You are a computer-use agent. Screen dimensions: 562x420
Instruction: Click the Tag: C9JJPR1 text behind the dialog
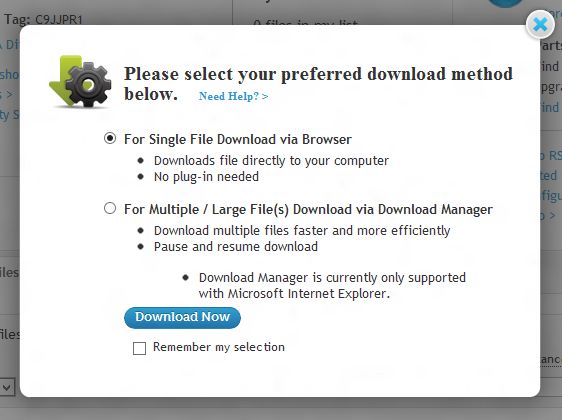pyautogui.click(x=43, y=19)
